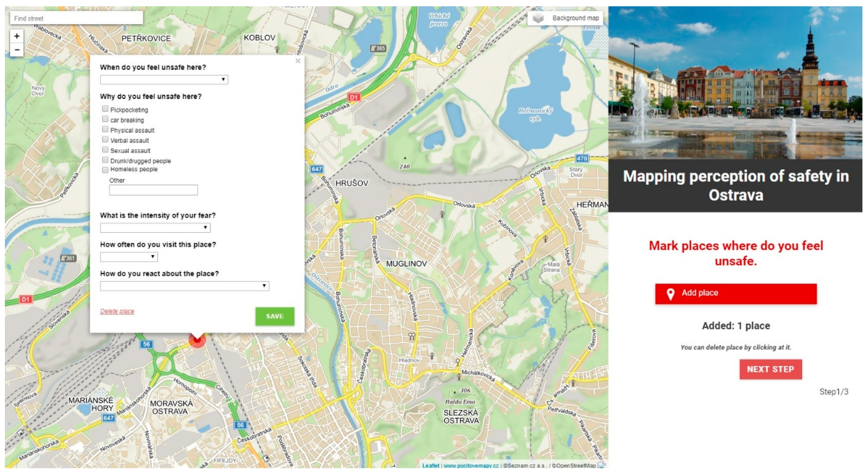The image size is (868, 474).
Task: Zoom in with the plus button
Action: tap(17, 36)
